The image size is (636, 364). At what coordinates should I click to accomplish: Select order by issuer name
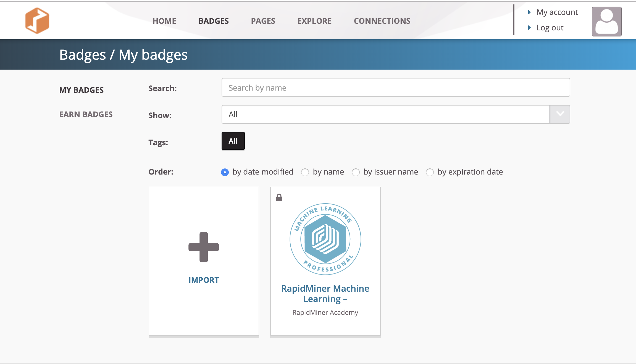click(x=356, y=172)
